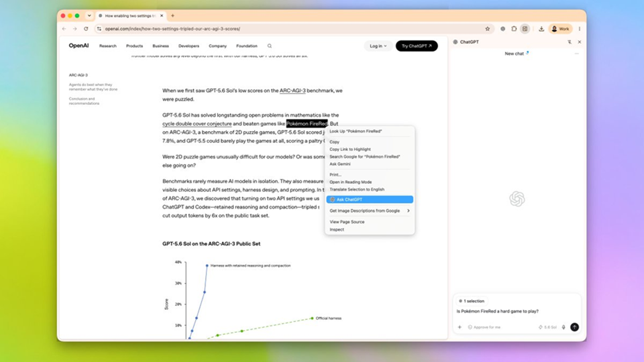Click the ChatGPT logo in the side panel header

[x=455, y=42]
